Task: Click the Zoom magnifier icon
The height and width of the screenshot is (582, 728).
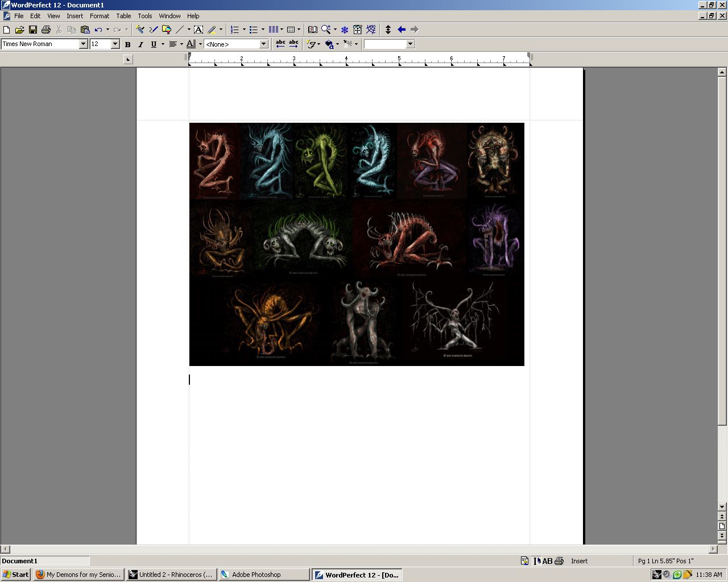Action: 326,30
